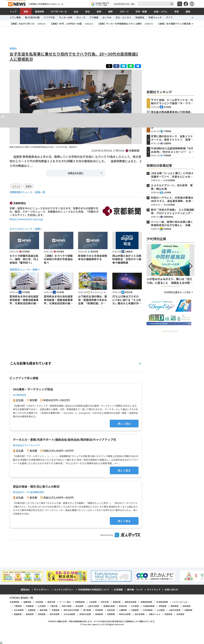Click 詳しく見る for SNS運用・マーケティング担当
The width and height of the screenshot is (204, 644).
click(124, 424)
